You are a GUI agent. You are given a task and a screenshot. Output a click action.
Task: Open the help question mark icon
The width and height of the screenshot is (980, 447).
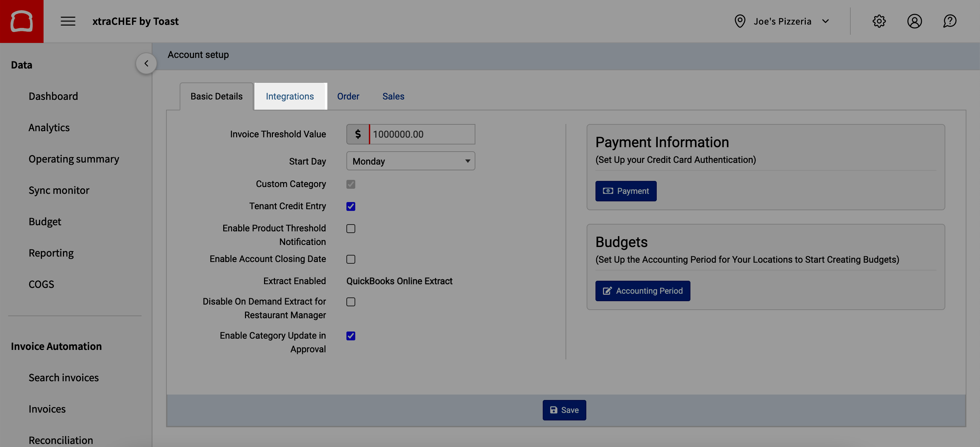(950, 21)
